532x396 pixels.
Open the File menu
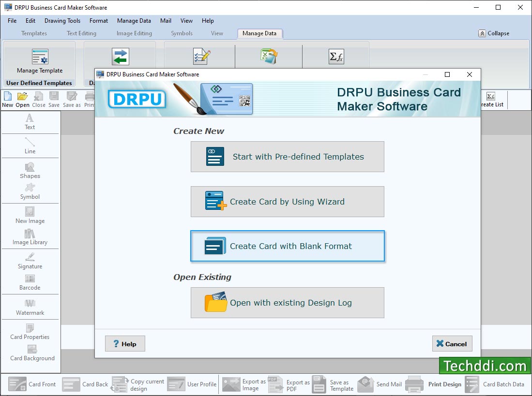point(12,21)
